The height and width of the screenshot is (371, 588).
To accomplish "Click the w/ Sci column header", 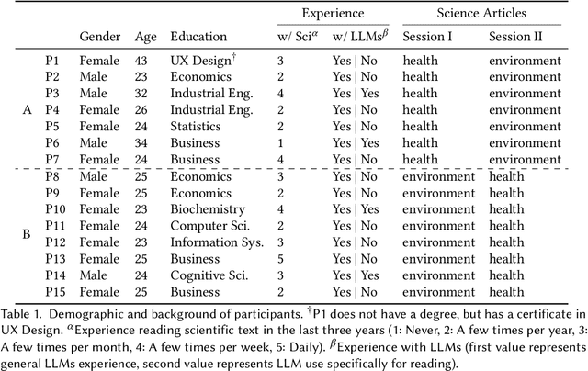I will pos(297,37).
